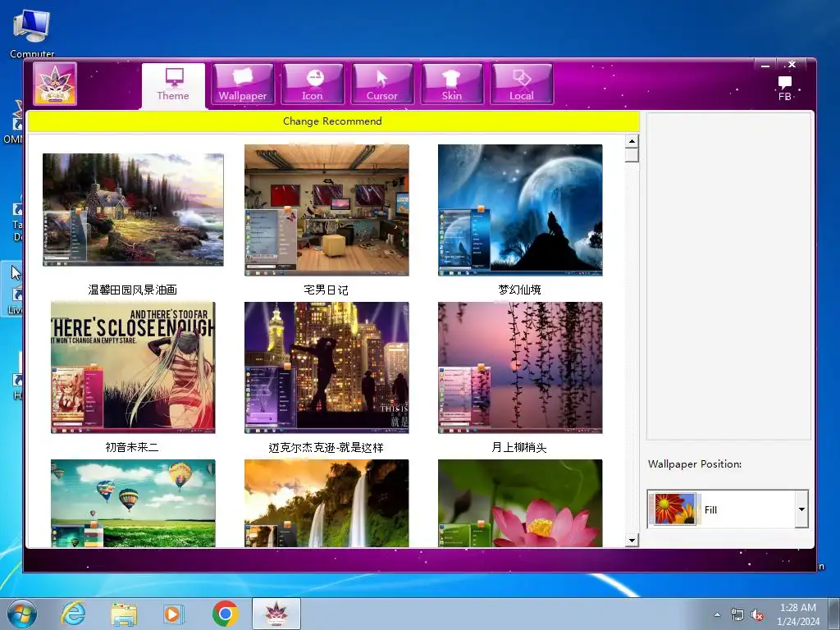Viewport: 840px width, 630px height.
Task: Open Windows Media Player from the taskbar
Action: [173, 614]
